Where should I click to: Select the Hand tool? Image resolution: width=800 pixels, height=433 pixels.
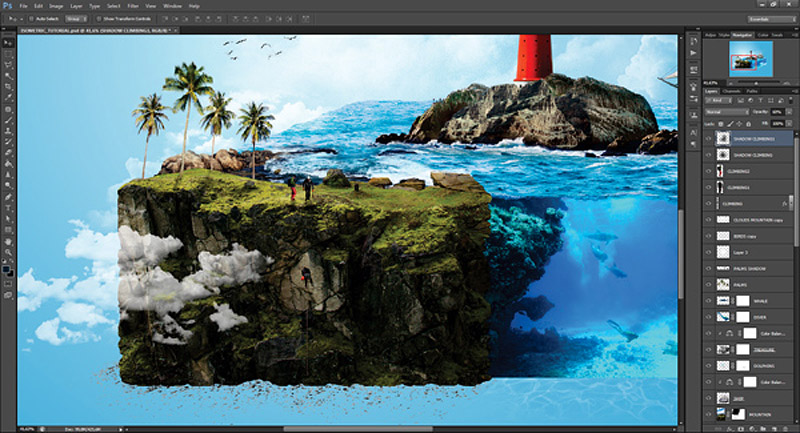pos(8,241)
